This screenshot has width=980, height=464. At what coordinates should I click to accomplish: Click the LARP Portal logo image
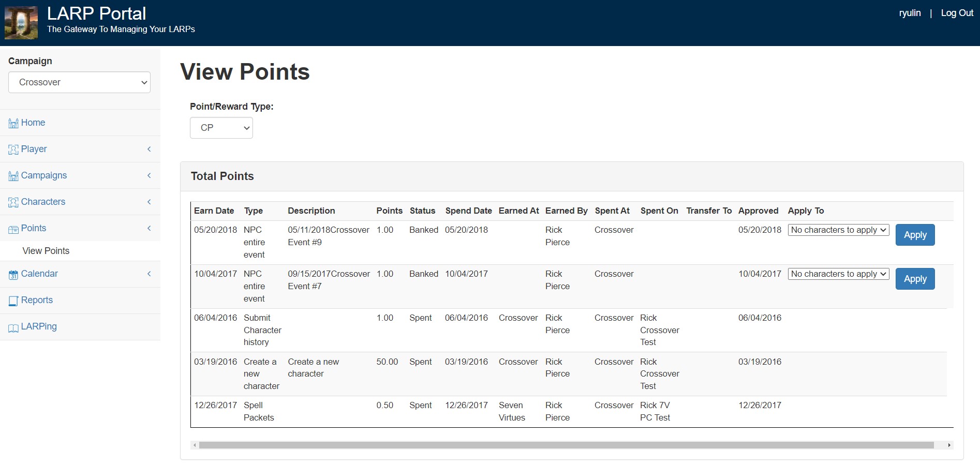pos(21,23)
